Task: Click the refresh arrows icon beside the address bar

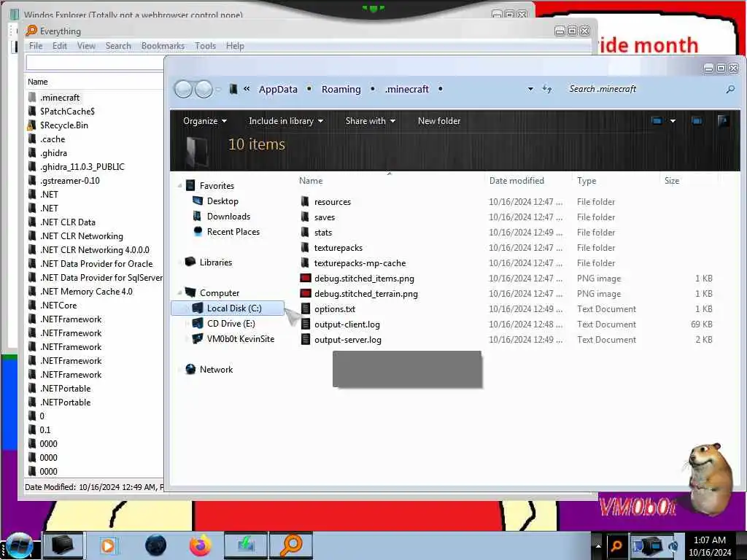Action: (x=547, y=89)
